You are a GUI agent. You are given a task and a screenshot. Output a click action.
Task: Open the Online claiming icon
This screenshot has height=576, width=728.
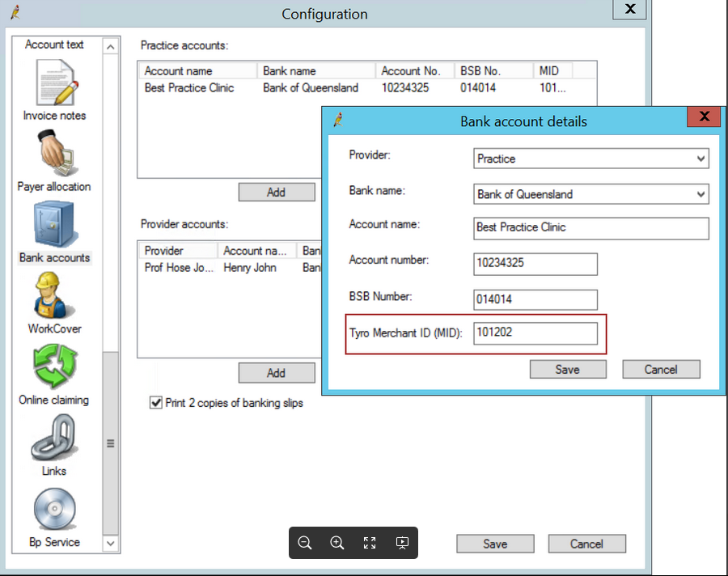pos(54,367)
